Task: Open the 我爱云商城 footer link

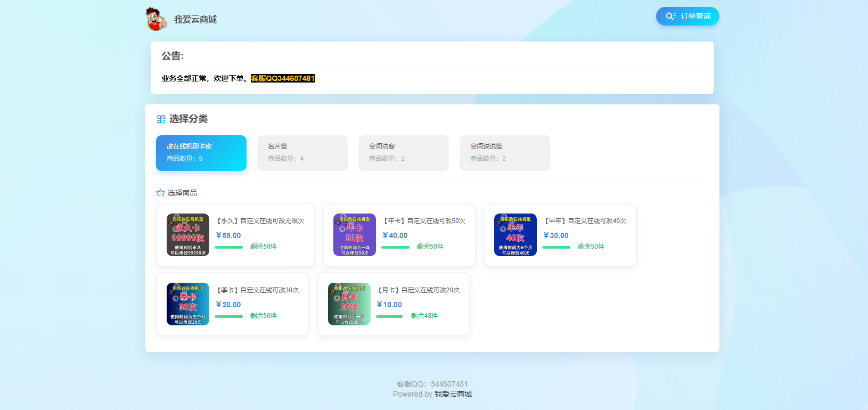Action: click(x=453, y=394)
